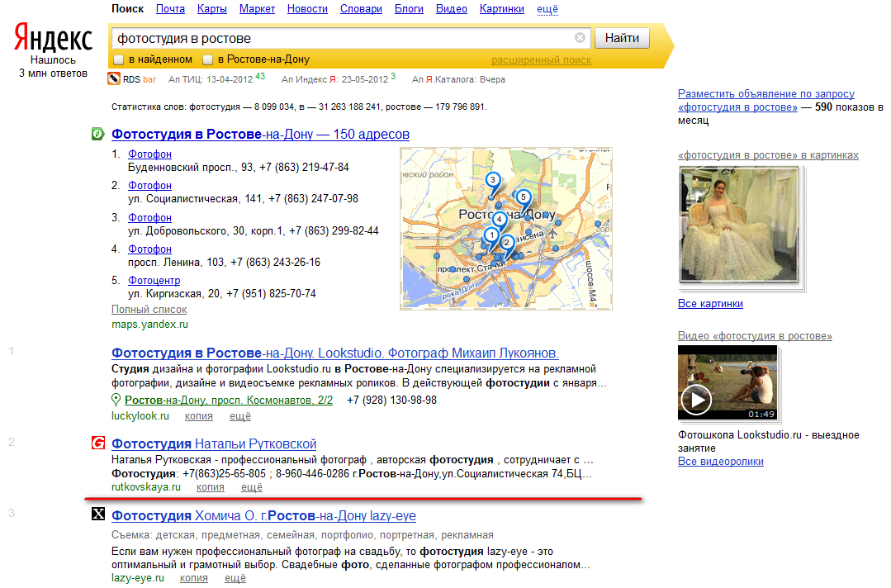Open the first Фотофон listing on Буденновский просп.
891x588 pixels.
[x=149, y=154]
